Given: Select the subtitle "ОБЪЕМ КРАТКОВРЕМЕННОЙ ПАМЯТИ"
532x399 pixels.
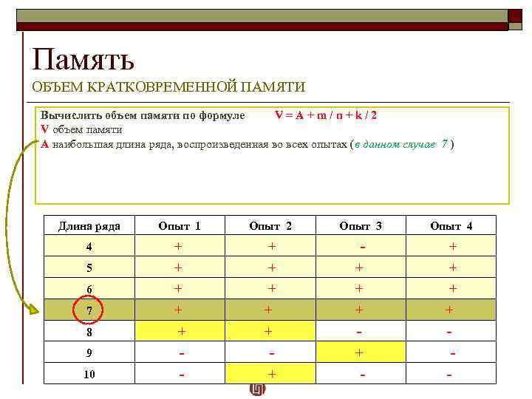Looking at the screenshot, I should [x=168, y=87].
